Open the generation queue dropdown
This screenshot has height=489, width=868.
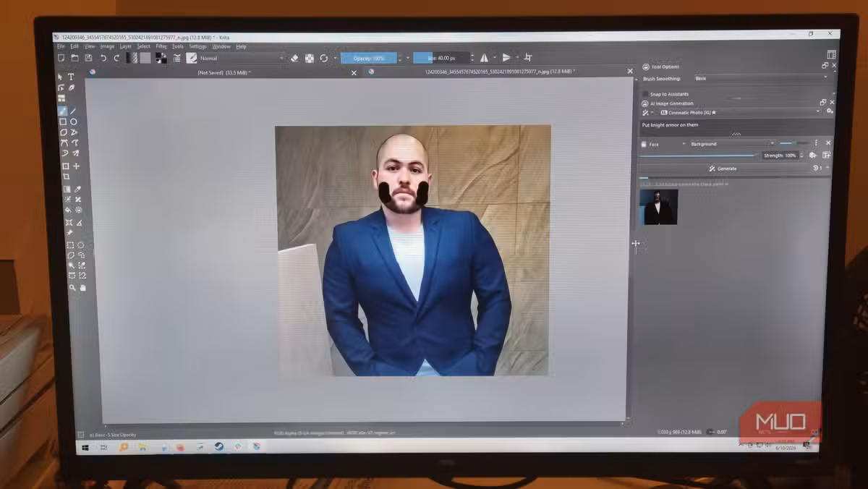click(820, 168)
